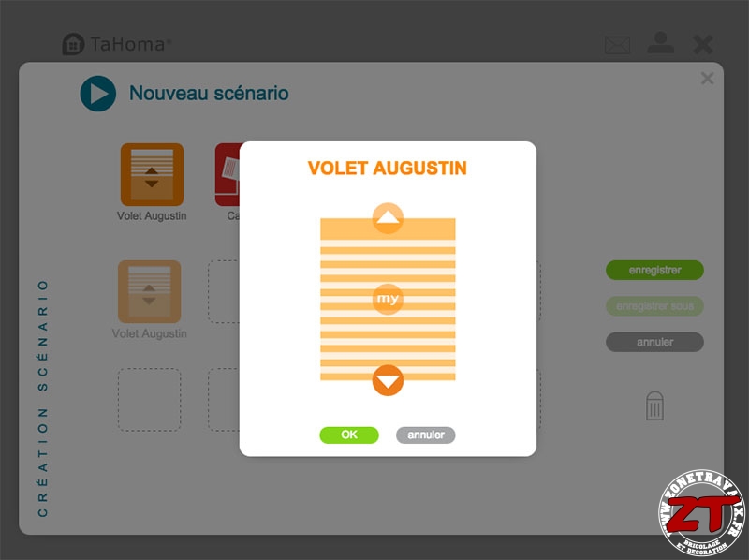The height and width of the screenshot is (560, 749).
Task: Open the envelope messages icon
Action: (x=617, y=45)
